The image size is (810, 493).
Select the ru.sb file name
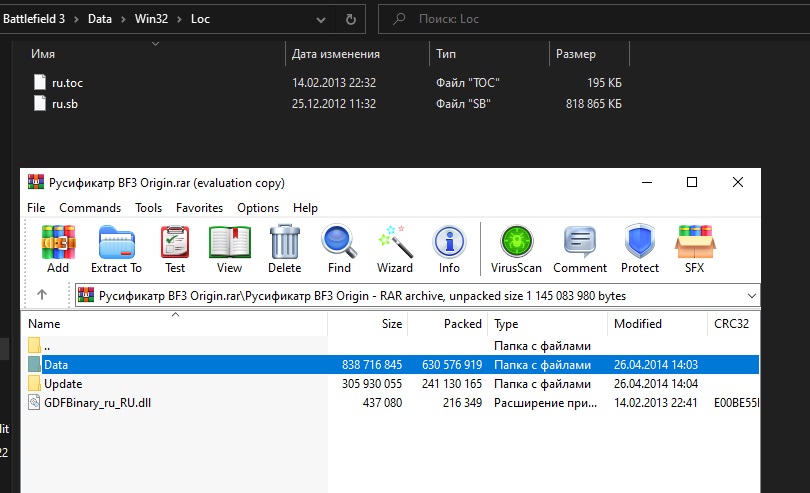65,104
